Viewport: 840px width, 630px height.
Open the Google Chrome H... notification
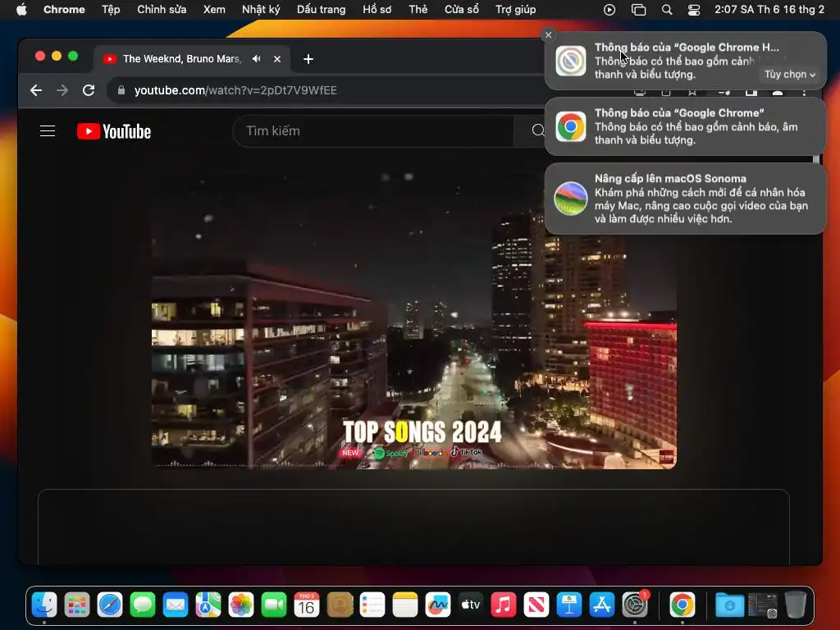click(x=685, y=61)
